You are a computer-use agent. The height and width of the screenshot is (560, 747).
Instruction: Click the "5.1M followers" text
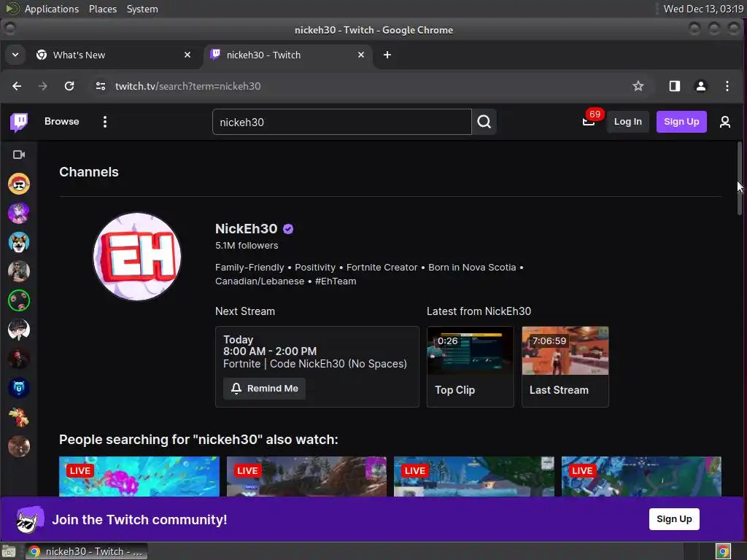247,246
